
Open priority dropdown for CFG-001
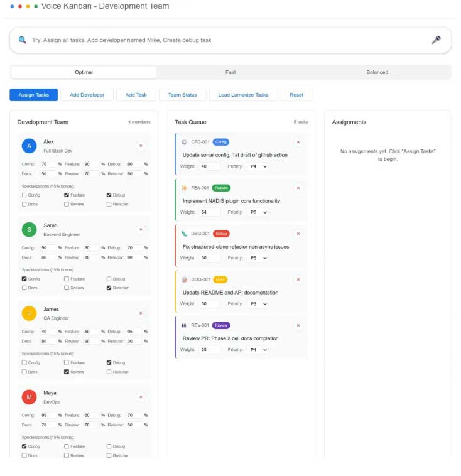(x=259, y=166)
